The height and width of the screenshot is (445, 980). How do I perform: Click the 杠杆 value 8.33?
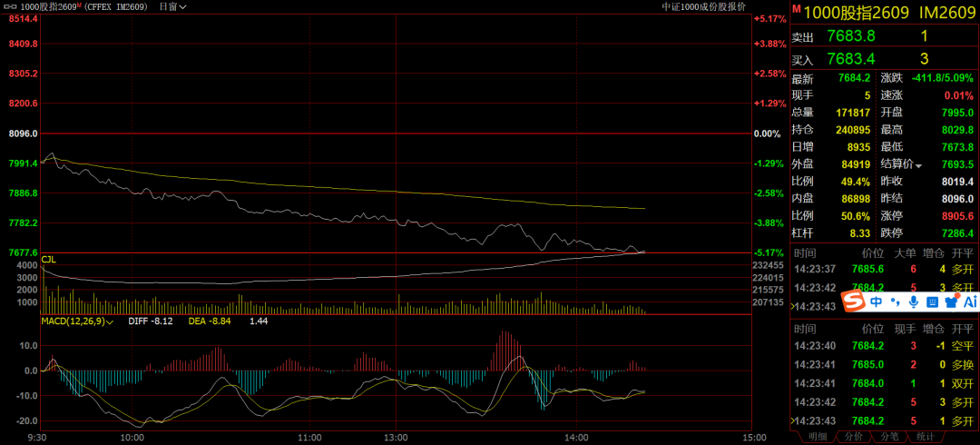pyautogui.click(x=860, y=233)
